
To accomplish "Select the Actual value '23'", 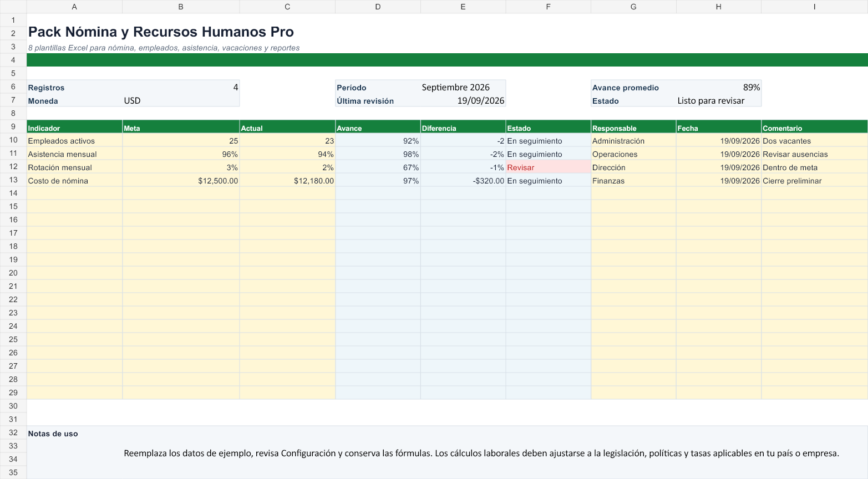I will click(x=287, y=140).
